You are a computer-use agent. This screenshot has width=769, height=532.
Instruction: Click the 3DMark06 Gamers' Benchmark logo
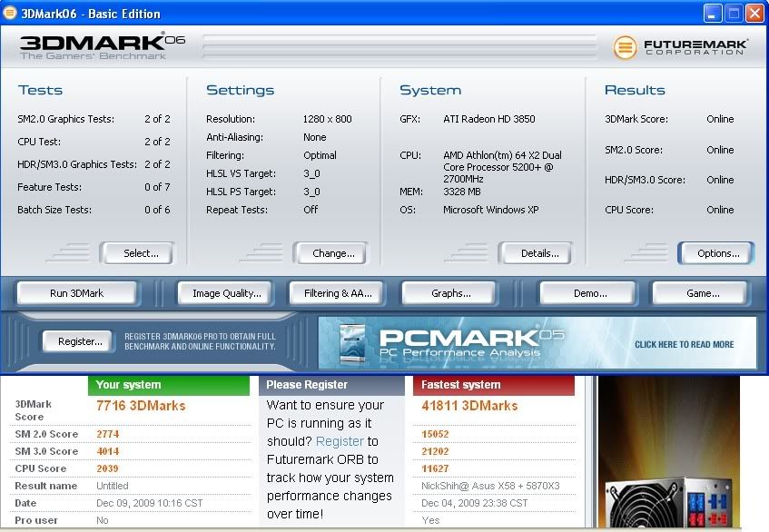click(x=103, y=47)
